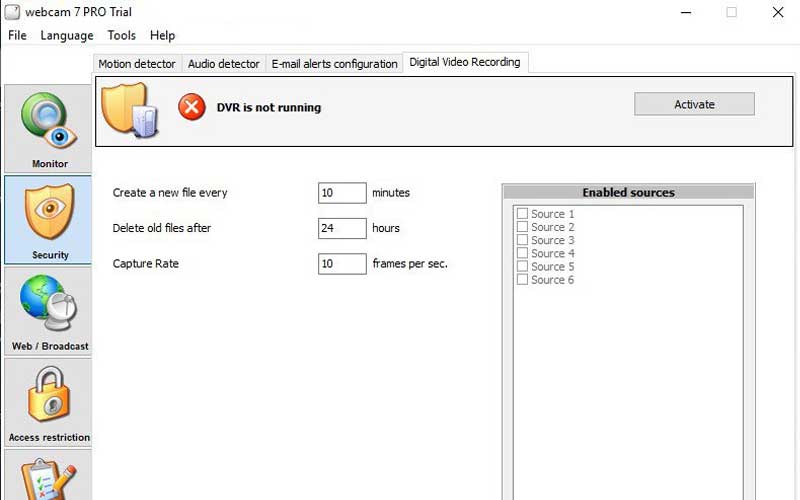Click the frames per sec. label
This screenshot has width=800, height=500.
(410, 264)
